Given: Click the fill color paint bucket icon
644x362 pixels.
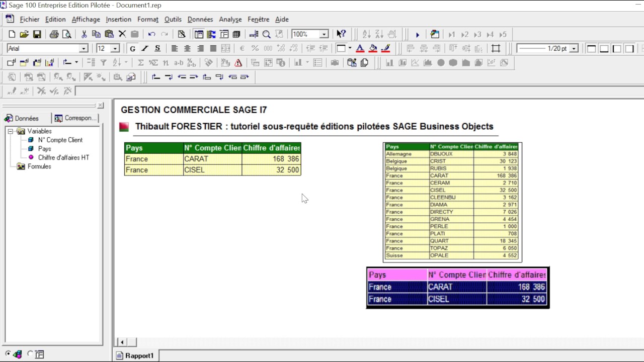Looking at the screenshot, I should 373,48.
